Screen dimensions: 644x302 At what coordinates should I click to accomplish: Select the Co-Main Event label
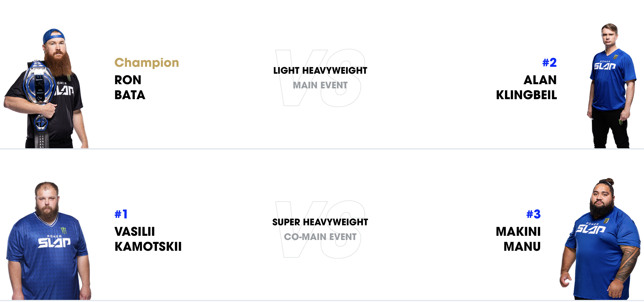320,237
